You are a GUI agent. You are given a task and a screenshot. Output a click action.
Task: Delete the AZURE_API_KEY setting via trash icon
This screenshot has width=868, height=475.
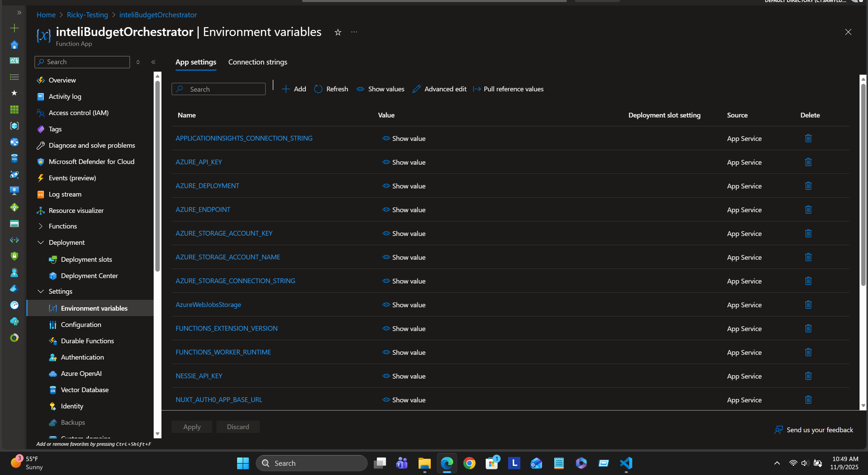pyautogui.click(x=808, y=162)
